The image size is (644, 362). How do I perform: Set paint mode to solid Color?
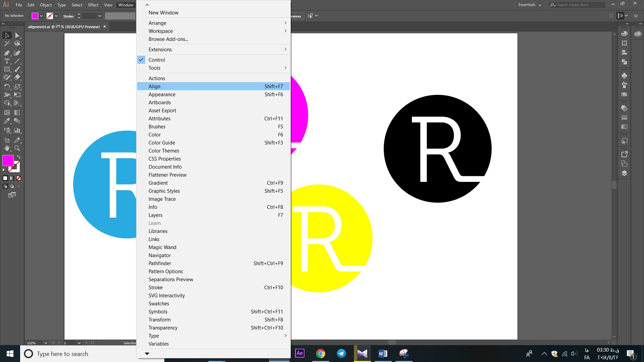click(x=5, y=178)
